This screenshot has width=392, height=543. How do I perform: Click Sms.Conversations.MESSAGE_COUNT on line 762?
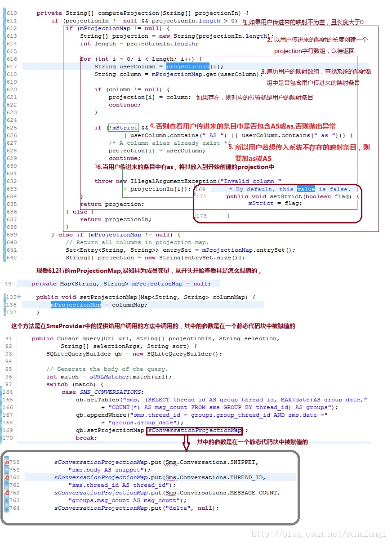(x=221, y=493)
